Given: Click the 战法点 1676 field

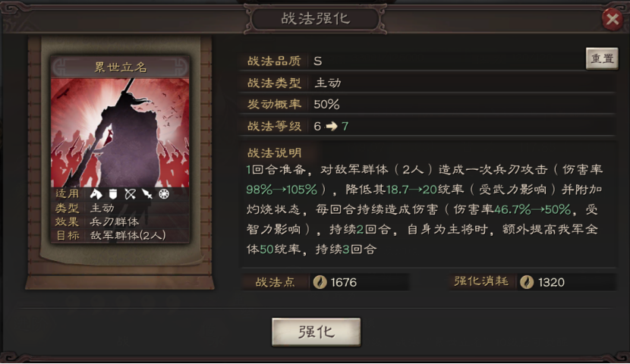Looking at the screenshot, I should pos(326,282).
